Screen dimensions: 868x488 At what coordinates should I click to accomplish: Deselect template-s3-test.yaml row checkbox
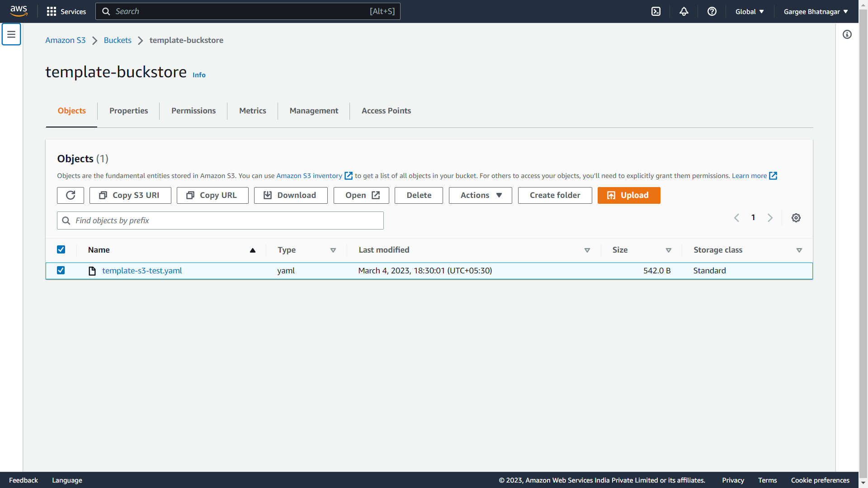61,270
